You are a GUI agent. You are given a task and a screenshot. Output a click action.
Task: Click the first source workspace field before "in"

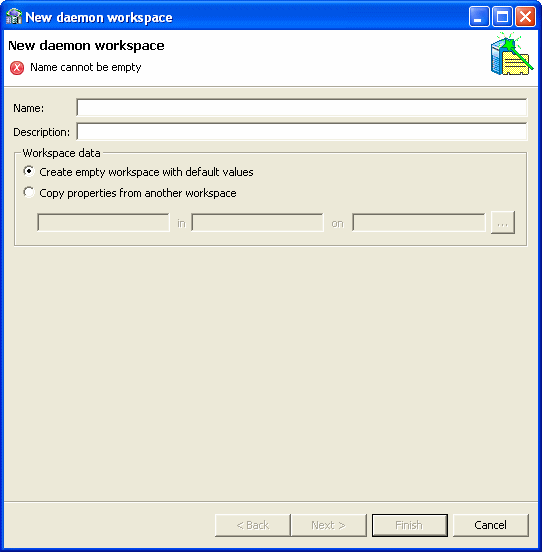[103, 222]
